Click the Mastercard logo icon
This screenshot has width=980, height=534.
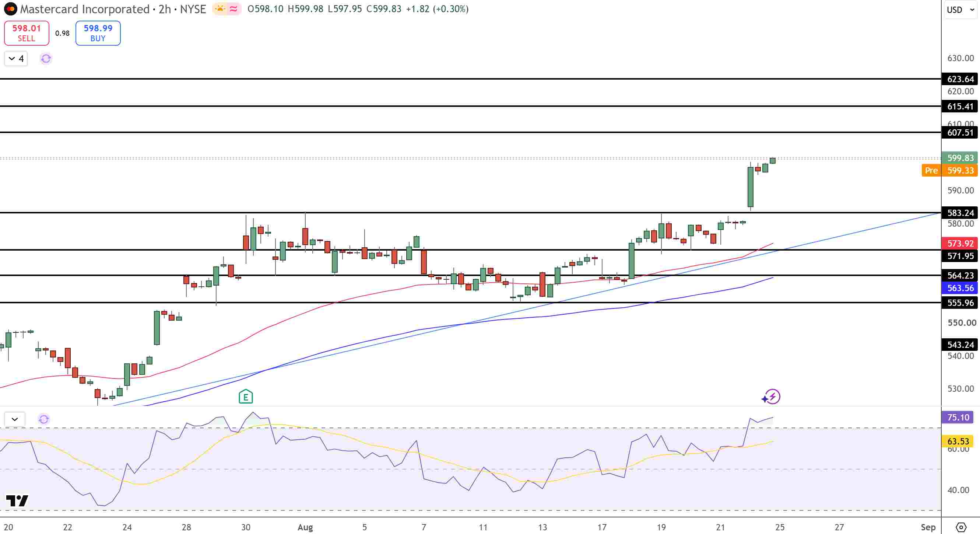10,9
